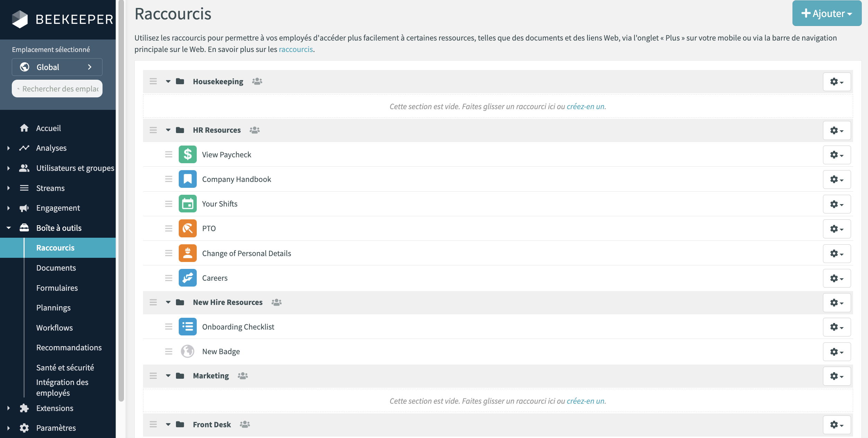Collapse the New Hire Resources section

tap(168, 302)
